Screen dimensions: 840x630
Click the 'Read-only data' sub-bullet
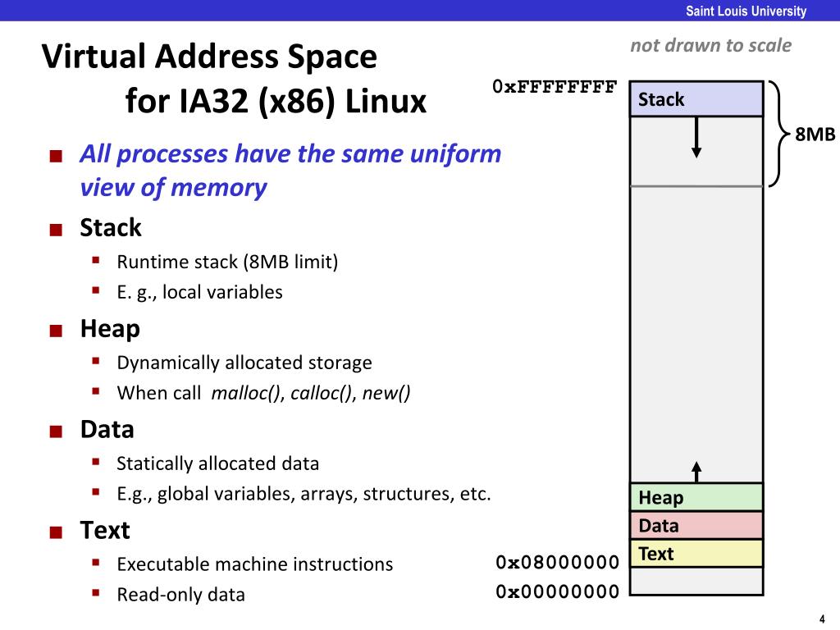[180, 595]
